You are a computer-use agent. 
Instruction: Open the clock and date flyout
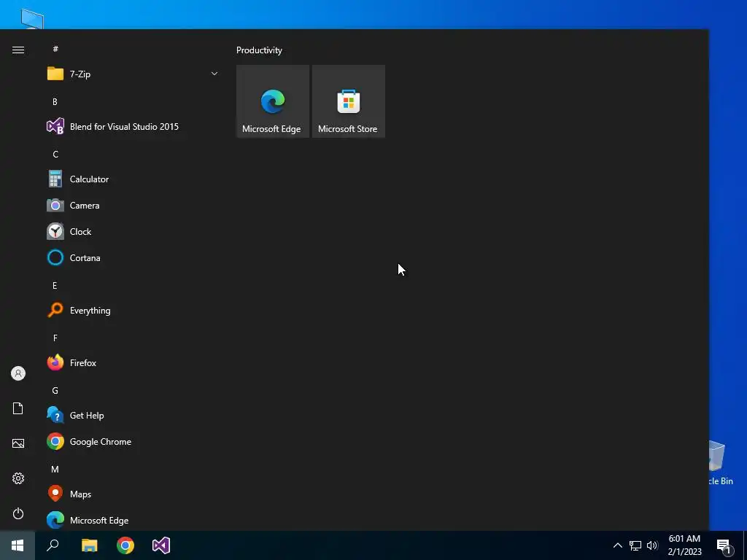point(684,545)
